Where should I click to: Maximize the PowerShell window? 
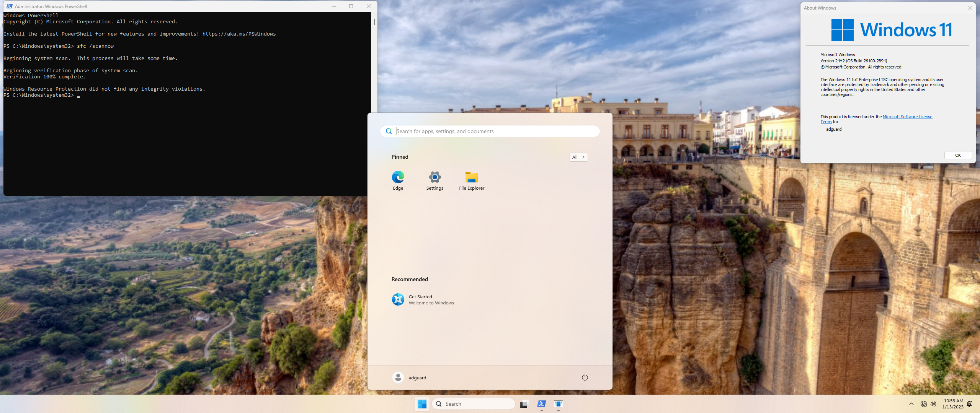[x=351, y=6]
